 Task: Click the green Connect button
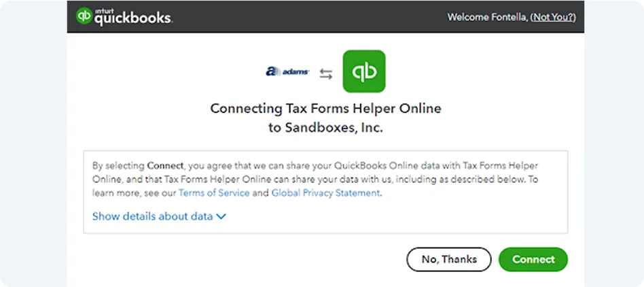(533, 259)
